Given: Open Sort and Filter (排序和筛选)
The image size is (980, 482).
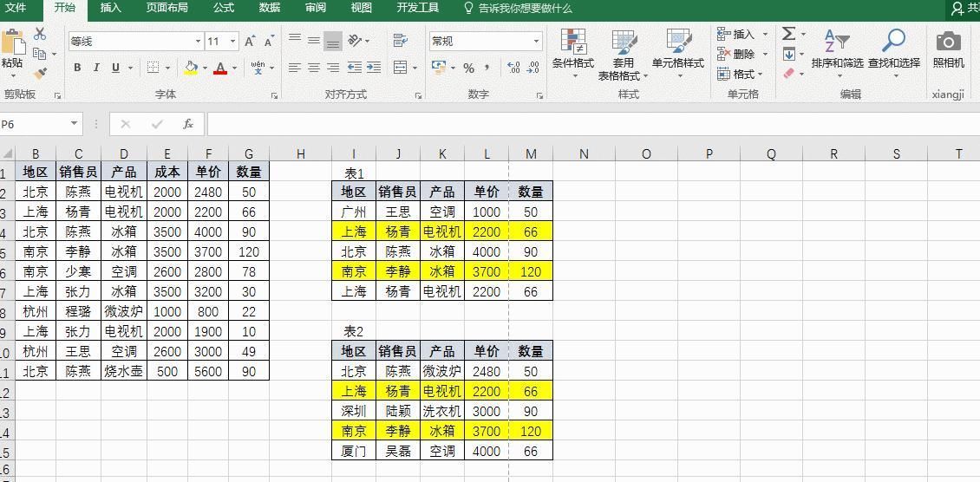Looking at the screenshot, I should [837, 54].
